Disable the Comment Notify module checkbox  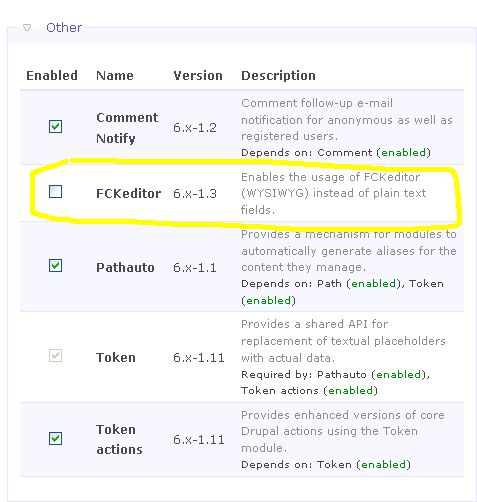tap(55, 127)
